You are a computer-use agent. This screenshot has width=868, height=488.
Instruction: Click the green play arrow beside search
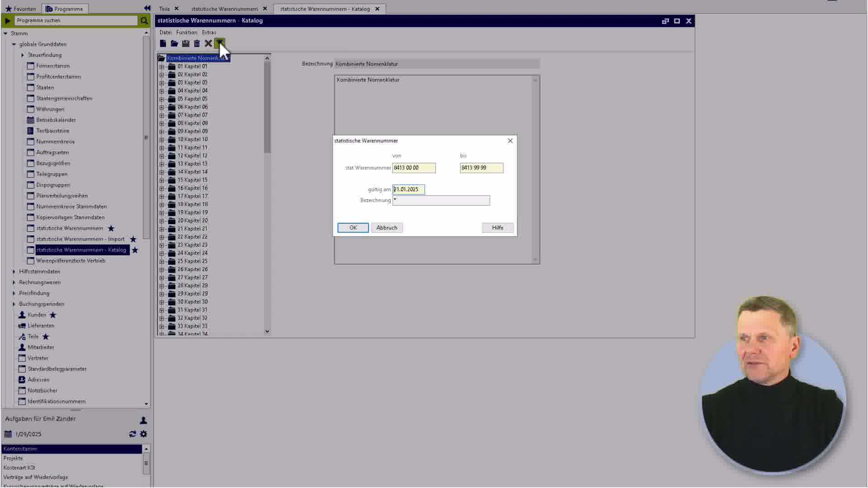click(x=8, y=20)
